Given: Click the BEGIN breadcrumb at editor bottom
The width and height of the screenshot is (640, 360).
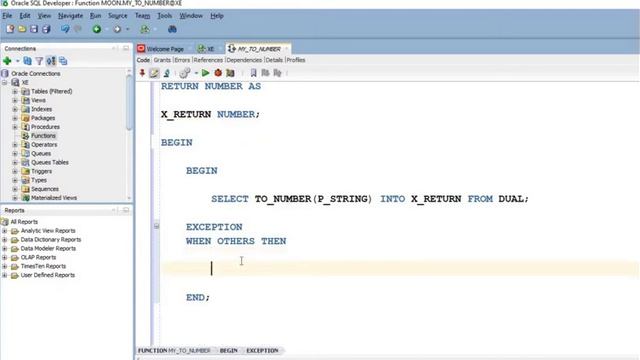Looking at the screenshot, I should coord(229,351).
